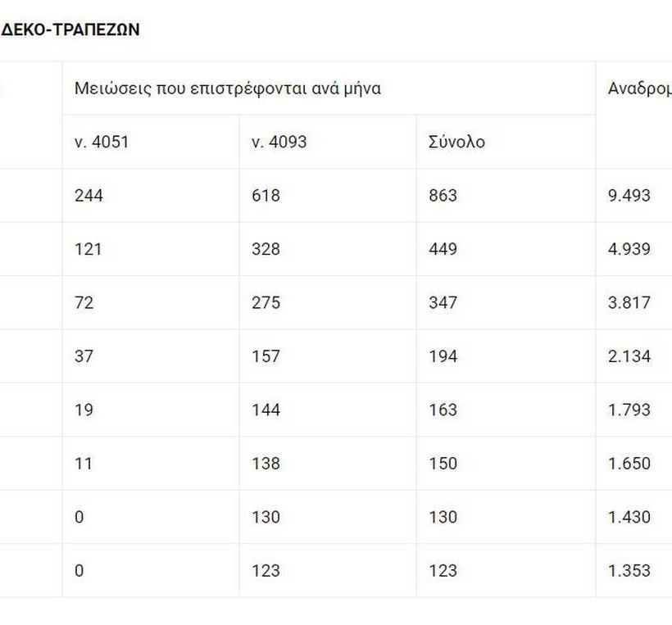Screen dimensions: 672x625
Task: Click the cell with value 275
Action: click(266, 303)
